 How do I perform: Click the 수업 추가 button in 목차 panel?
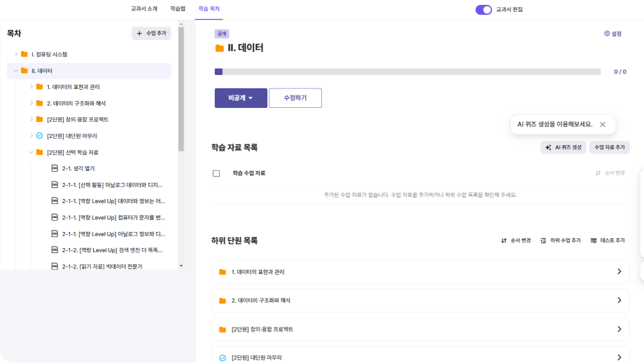click(151, 33)
